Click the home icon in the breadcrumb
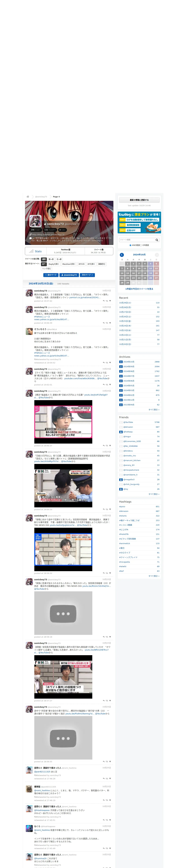The height and width of the screenshot is (868, 186). tap(28, 196)
